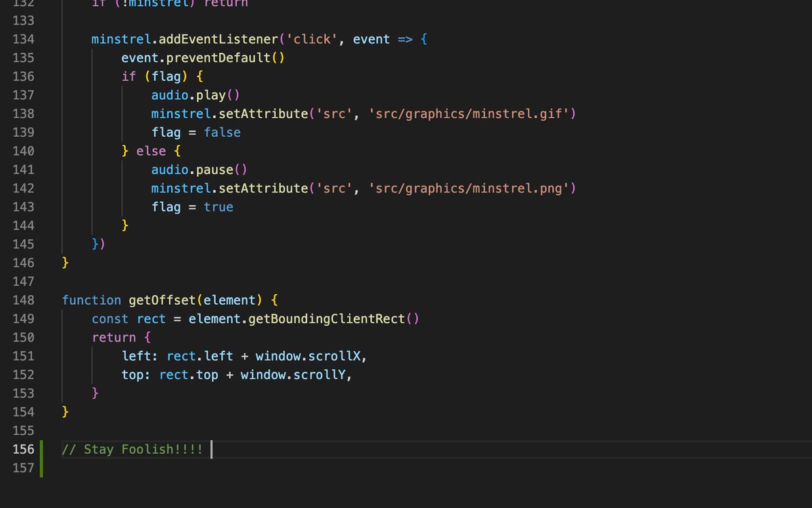Click empty line number 147

click(x=23, y=281)
